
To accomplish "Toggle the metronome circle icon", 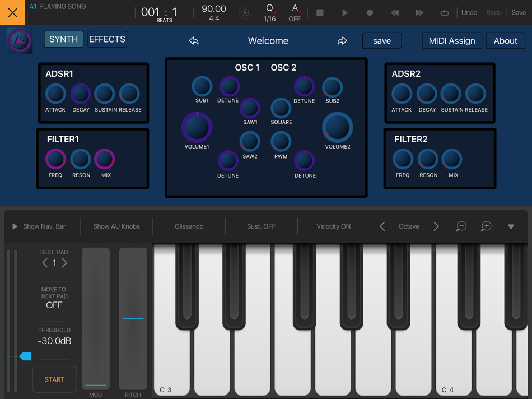I will point(245,13).
